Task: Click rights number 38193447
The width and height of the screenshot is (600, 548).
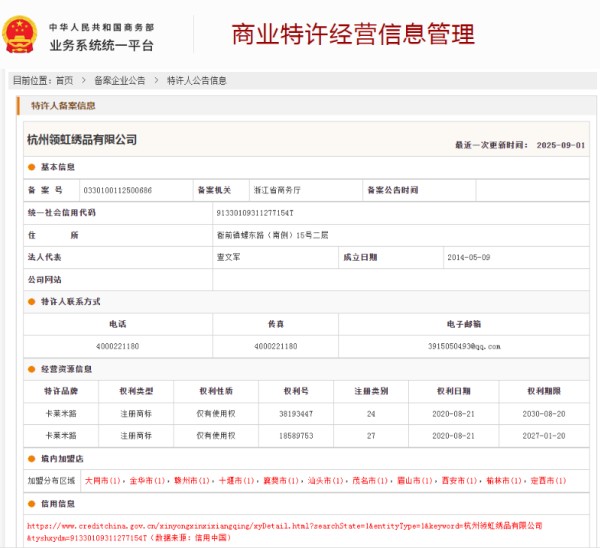Action: 296,414
